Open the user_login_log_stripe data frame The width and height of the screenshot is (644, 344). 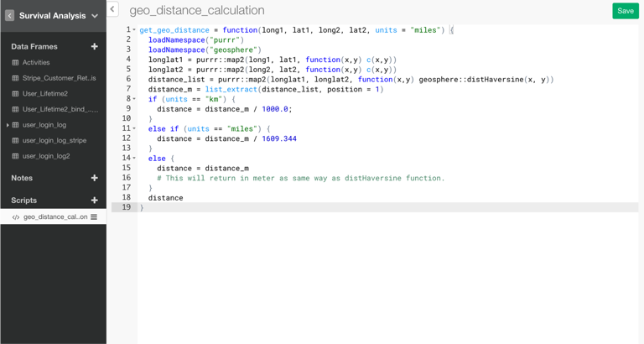coord(55,141)
